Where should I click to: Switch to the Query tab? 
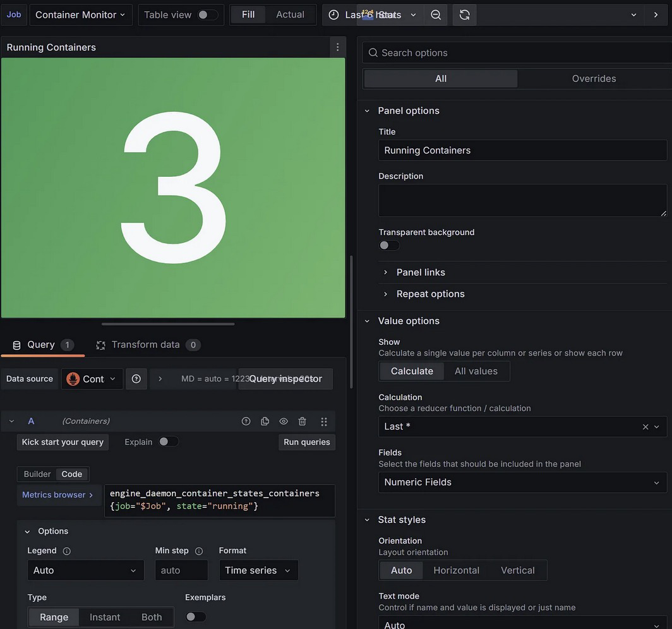[43, 345]
